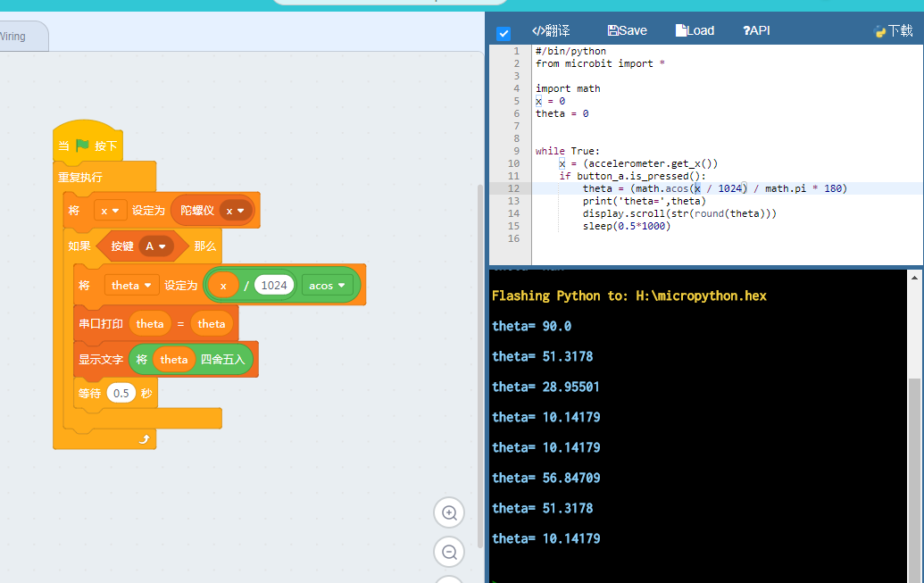Click the "sleep(0.5*1000)" line
Image resolution: width=924 pixels, height=583 pixels.
(x=627, y=226)
